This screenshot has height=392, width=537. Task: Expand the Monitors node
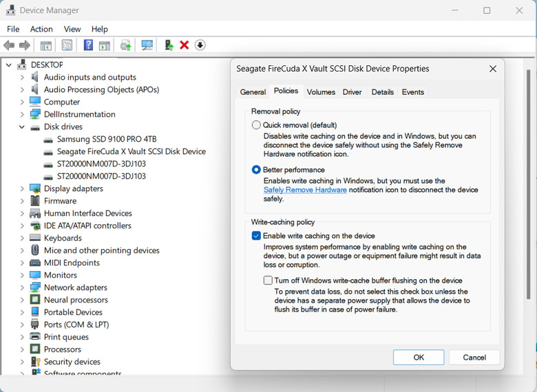coord(22,275)
